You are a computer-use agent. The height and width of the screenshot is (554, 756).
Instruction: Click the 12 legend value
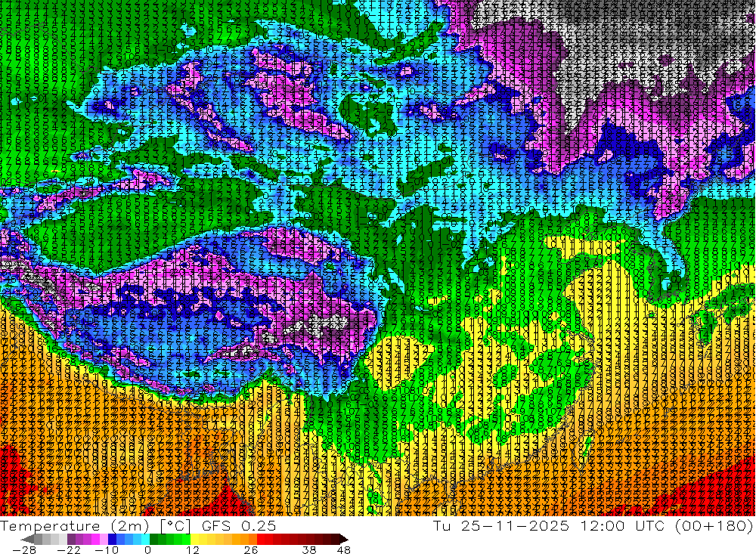tap(192, 550)
